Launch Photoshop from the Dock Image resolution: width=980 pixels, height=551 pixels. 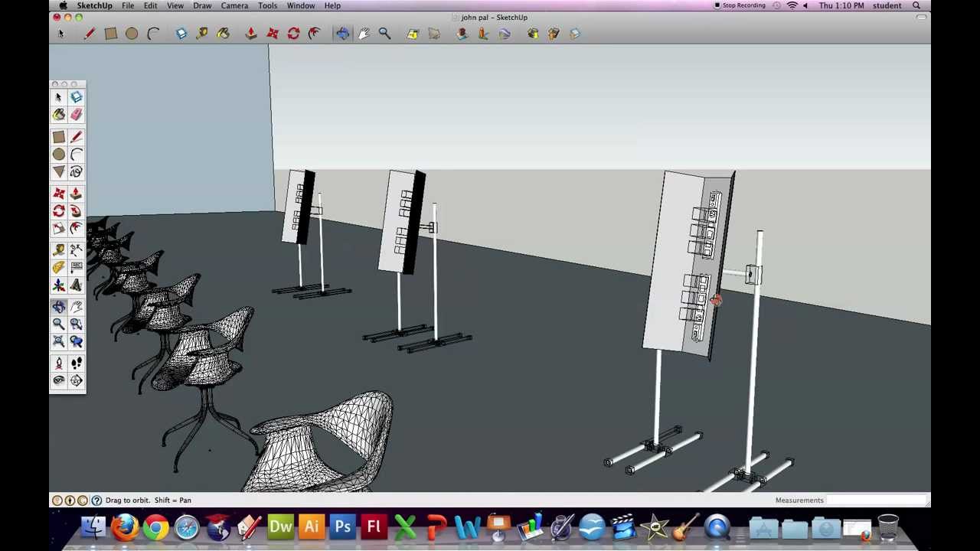[342, 527]
